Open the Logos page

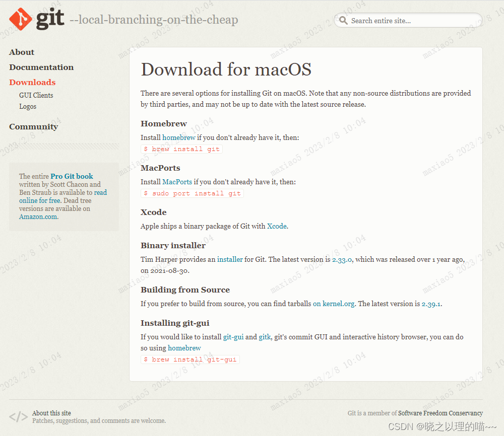(28, 106)
